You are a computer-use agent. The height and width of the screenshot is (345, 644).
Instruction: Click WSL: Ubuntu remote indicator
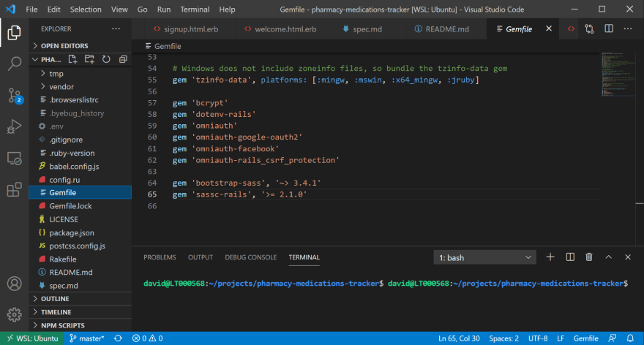pos(32,338)
